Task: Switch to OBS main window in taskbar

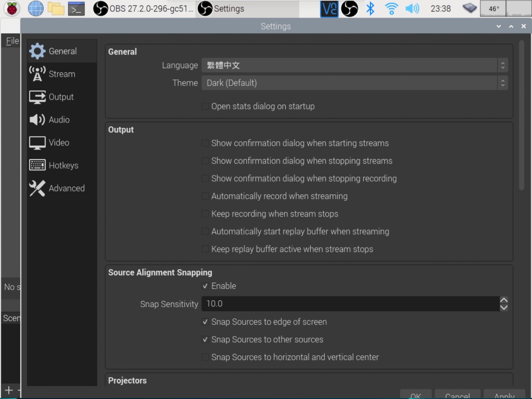Action: coord(144,9)
